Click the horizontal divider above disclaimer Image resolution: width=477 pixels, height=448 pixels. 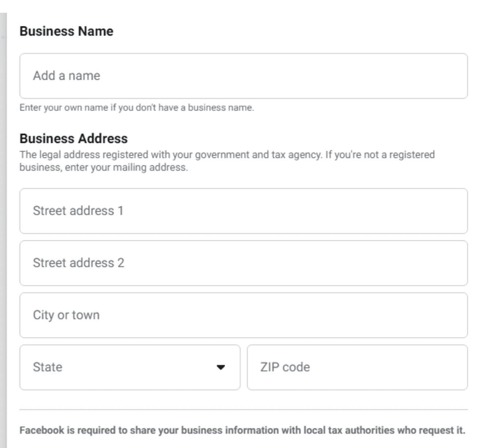(x=244, y=409)
